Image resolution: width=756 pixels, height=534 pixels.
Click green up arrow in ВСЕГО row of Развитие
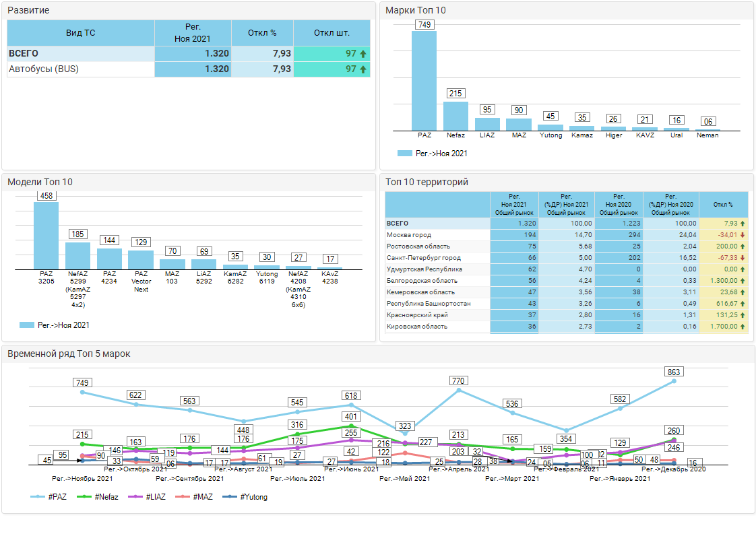click(363, 54)
